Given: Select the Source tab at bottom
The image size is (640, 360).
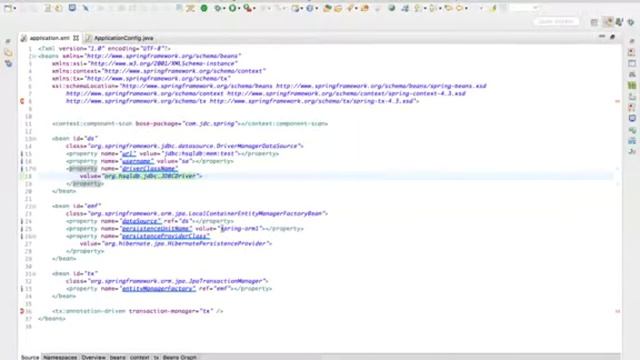Looking at the screenshot, I should point(30,357).
